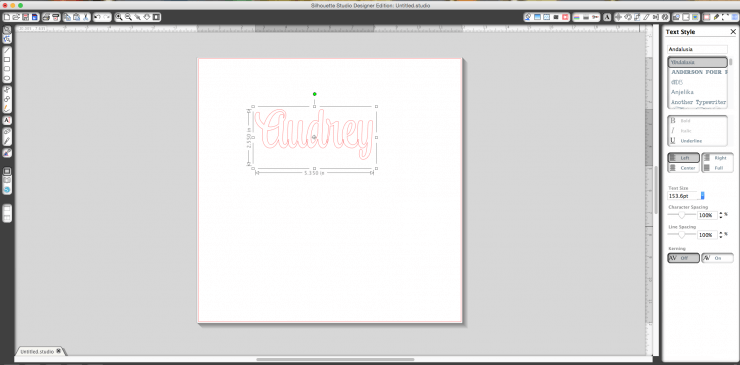Select Right text justification button
740x365 pixels.
(717, 158)
